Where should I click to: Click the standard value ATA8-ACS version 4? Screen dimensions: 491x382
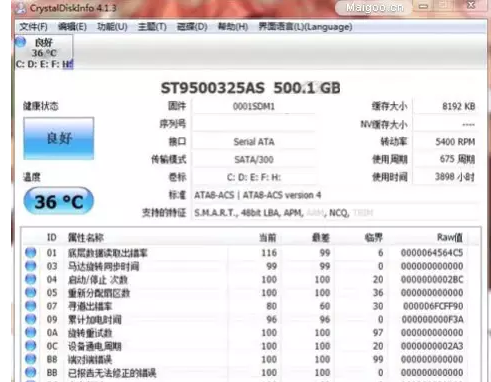[282, 195]
